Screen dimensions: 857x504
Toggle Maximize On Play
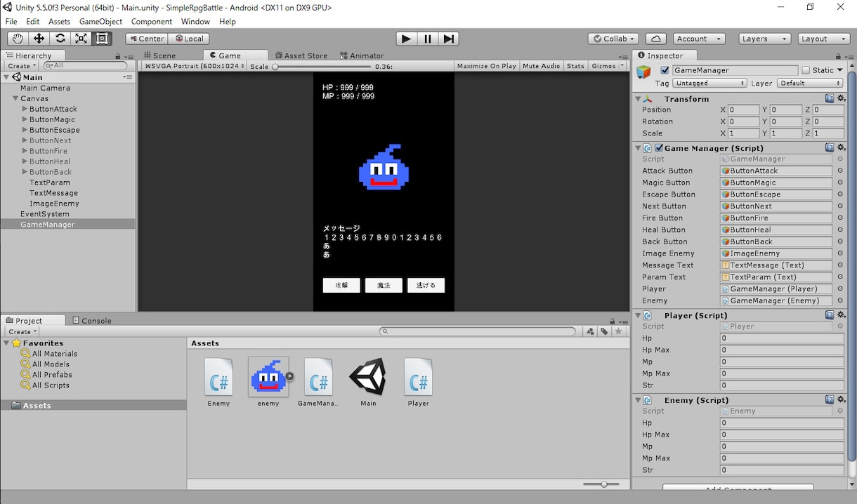point(486,66)
